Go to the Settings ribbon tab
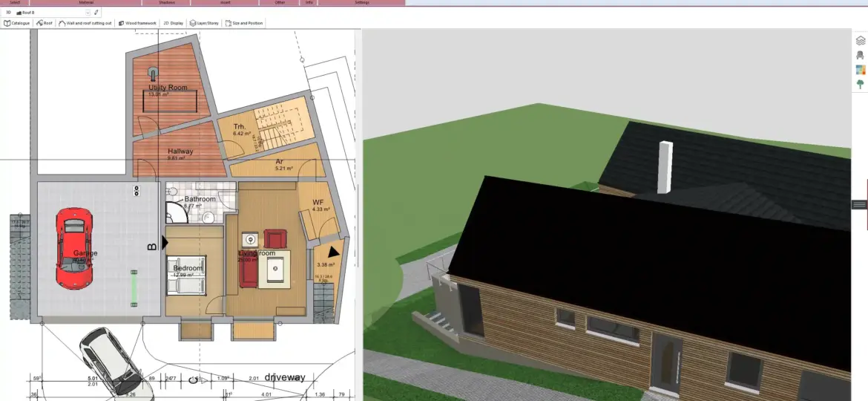This screenshot has width=868, height=401. [362, 3]
